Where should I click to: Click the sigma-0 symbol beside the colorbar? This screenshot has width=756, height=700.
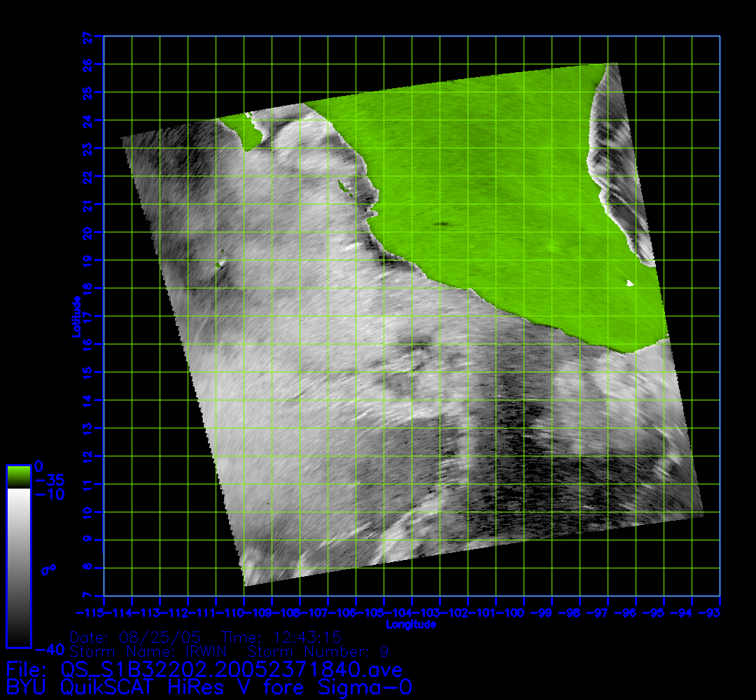(x=48, y=570)
